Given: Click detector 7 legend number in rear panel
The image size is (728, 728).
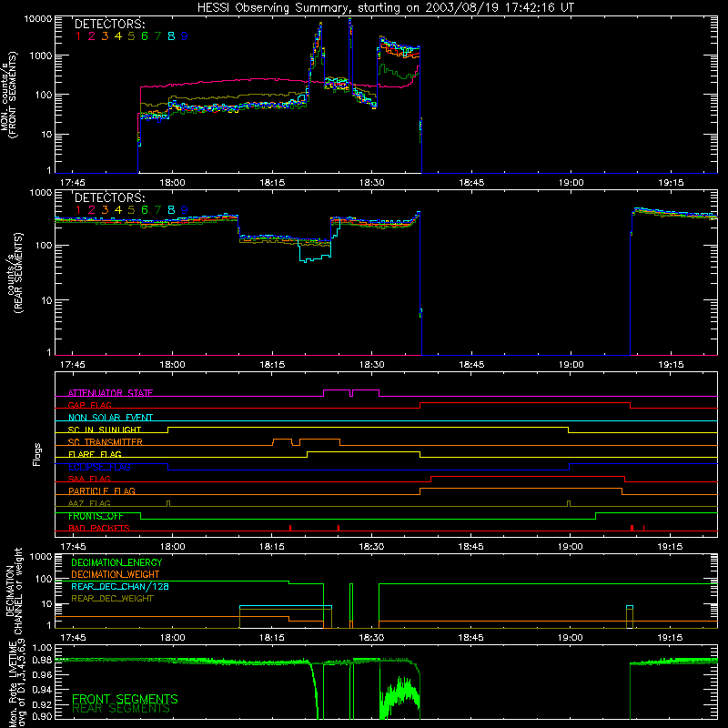Looking at the screenshot, I should coord(157,210).
